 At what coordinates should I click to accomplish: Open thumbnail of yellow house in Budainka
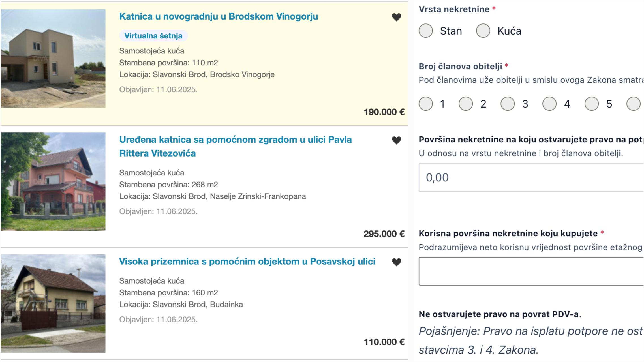click(53, 303)
